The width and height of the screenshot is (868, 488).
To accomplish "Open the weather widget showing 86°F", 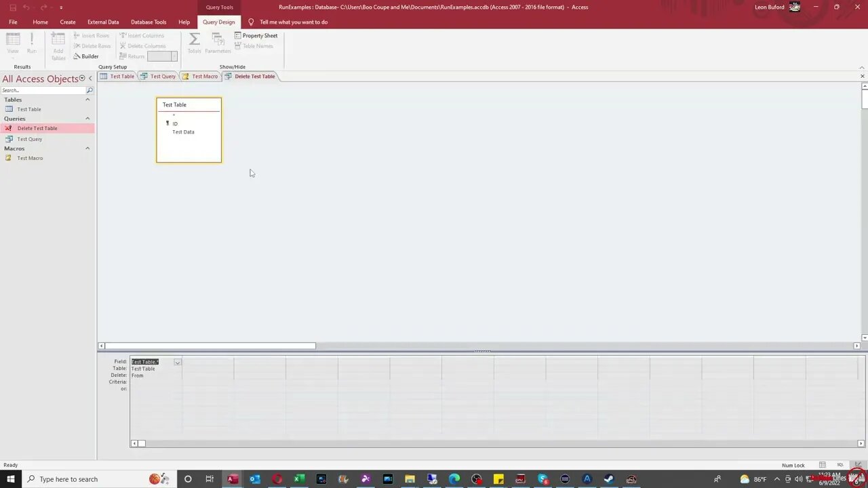I will click(753, 479).
